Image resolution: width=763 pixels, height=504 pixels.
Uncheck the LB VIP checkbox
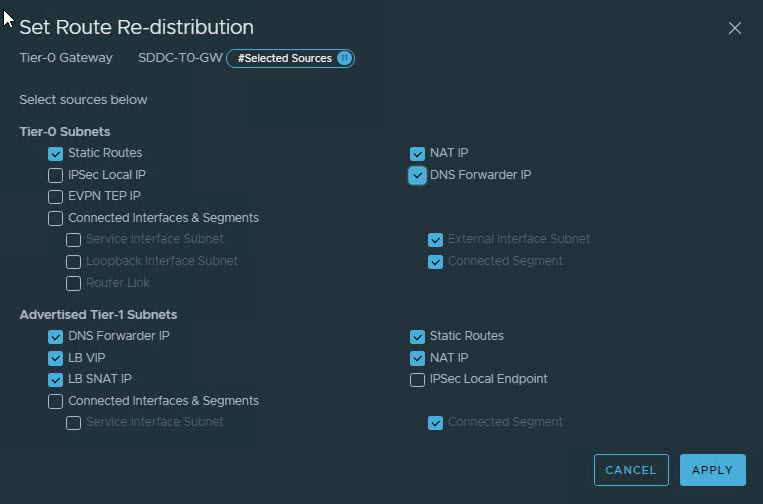click(55, 358)
